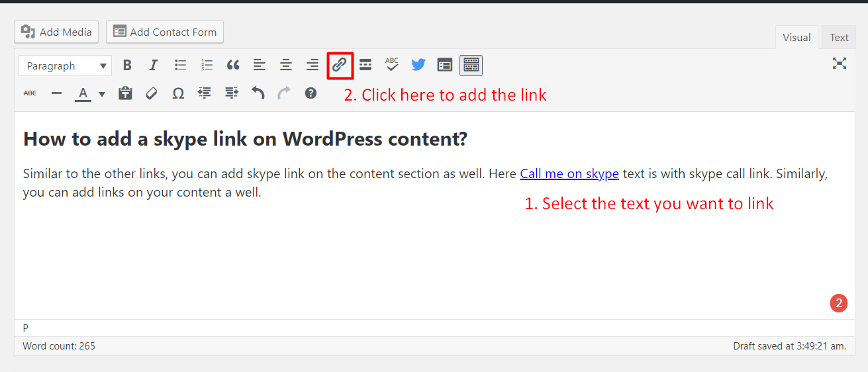Align text right
This screenshot has height=372, width=868.
(313, 65)
